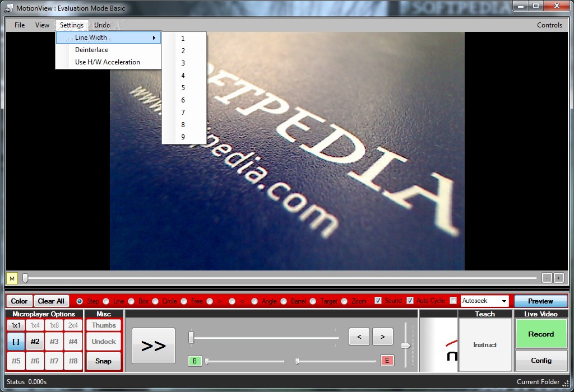Image resolution: width=574 pixels, height=392 pixels.
Task: Expand the Line Width submenu arrow
Action: (154, 38)
